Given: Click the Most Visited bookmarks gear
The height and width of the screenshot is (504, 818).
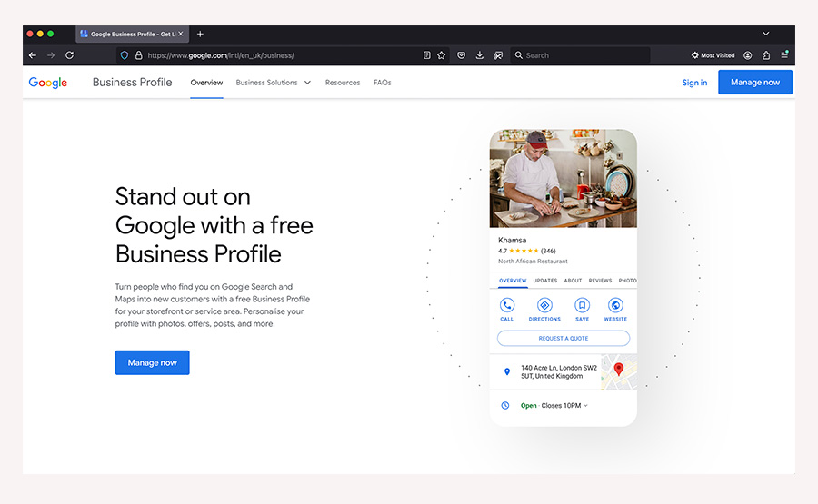Looking at the screenshot, I should pos(695,55).
